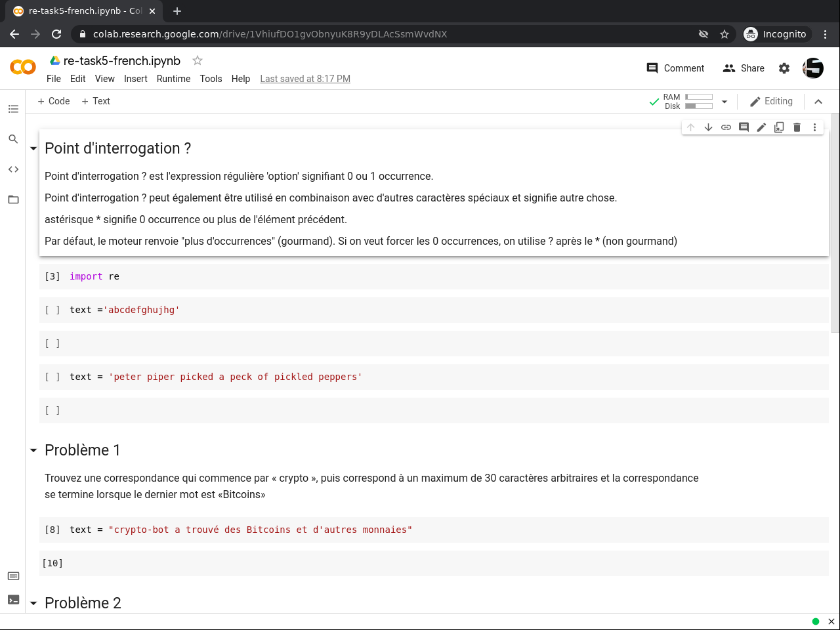Open the RAM/Disk connection dropdown arrow

tap(724, 102)
